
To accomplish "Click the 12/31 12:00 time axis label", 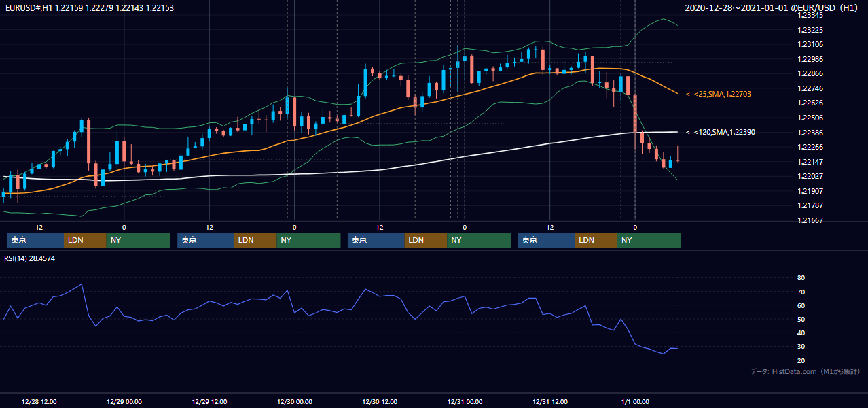I will click(x=549, y=401).
